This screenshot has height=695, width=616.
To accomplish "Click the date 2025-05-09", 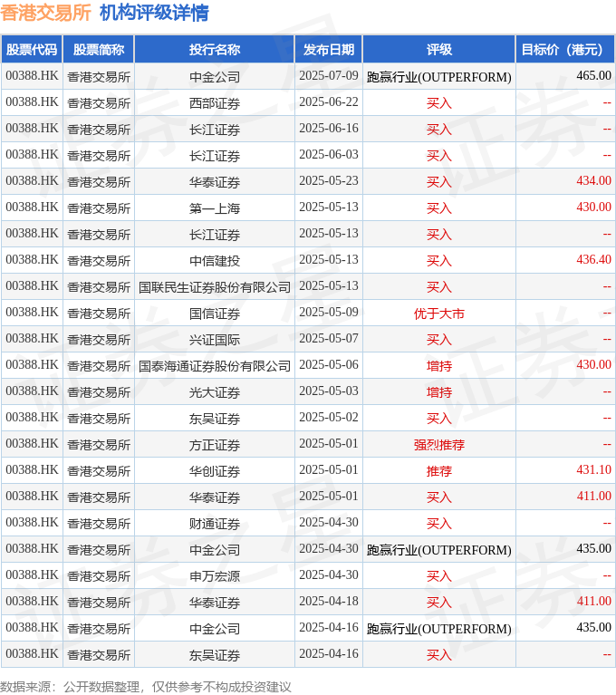I will coord(329,312).
